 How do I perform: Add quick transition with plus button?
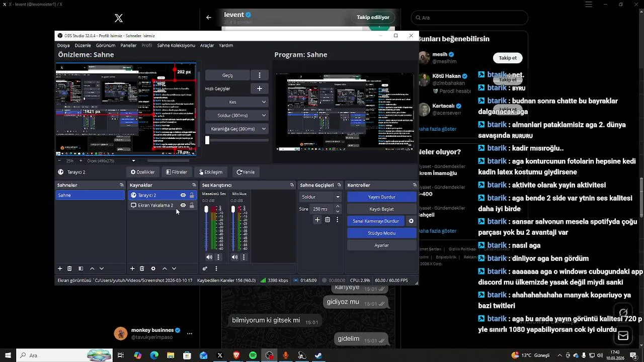(260, 88)
